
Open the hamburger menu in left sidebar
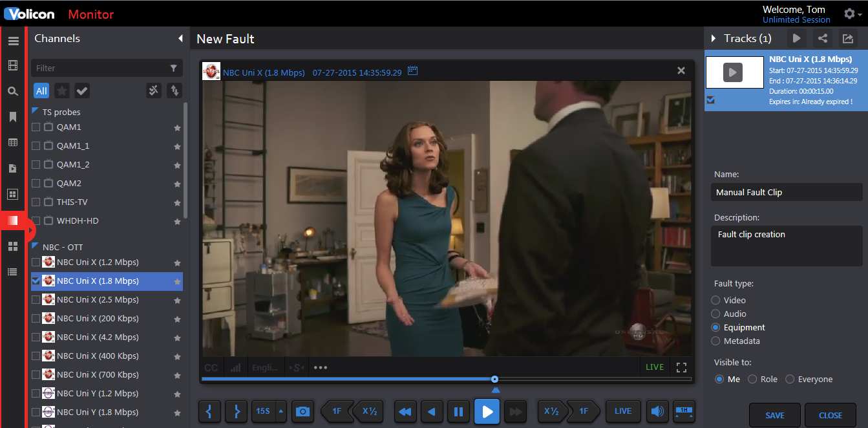[x=13, y=41]
